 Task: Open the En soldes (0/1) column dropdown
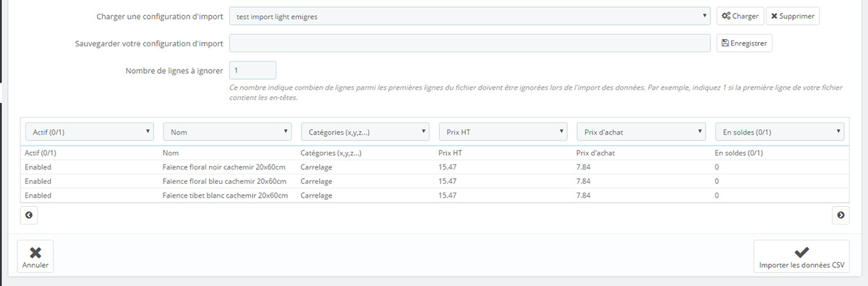click(779, 132)
